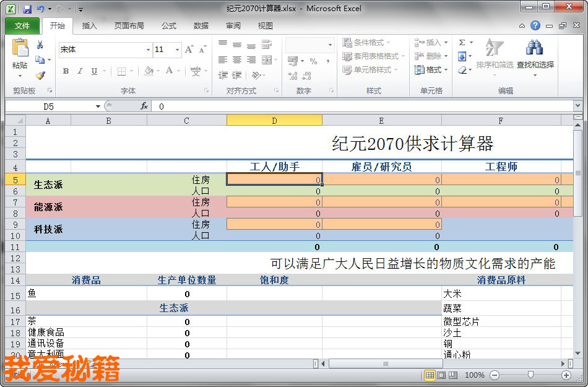Click the AutoSum sigma icon

(462, 43)
